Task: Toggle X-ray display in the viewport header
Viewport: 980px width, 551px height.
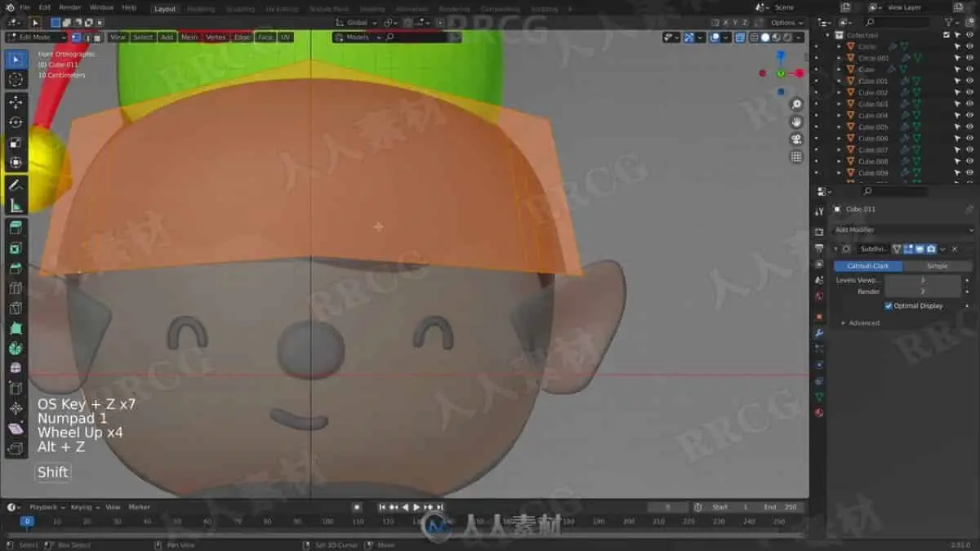Action: point(740,38)
